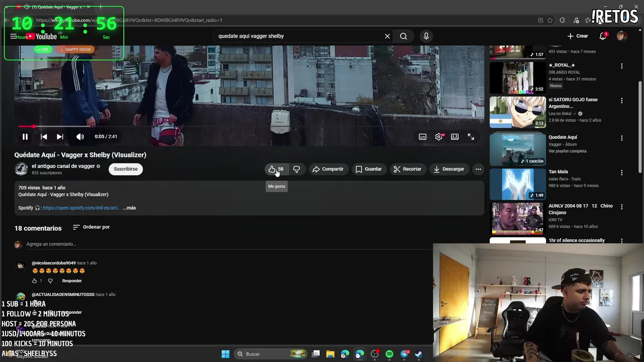Expand description with ...más

[129, 208]
